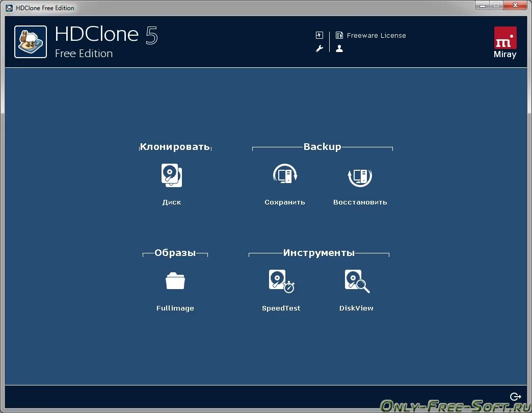Select the Клонировать section heading
This screenshot has width=532, height=413.
pyautogui.click(x=175, y=147)
